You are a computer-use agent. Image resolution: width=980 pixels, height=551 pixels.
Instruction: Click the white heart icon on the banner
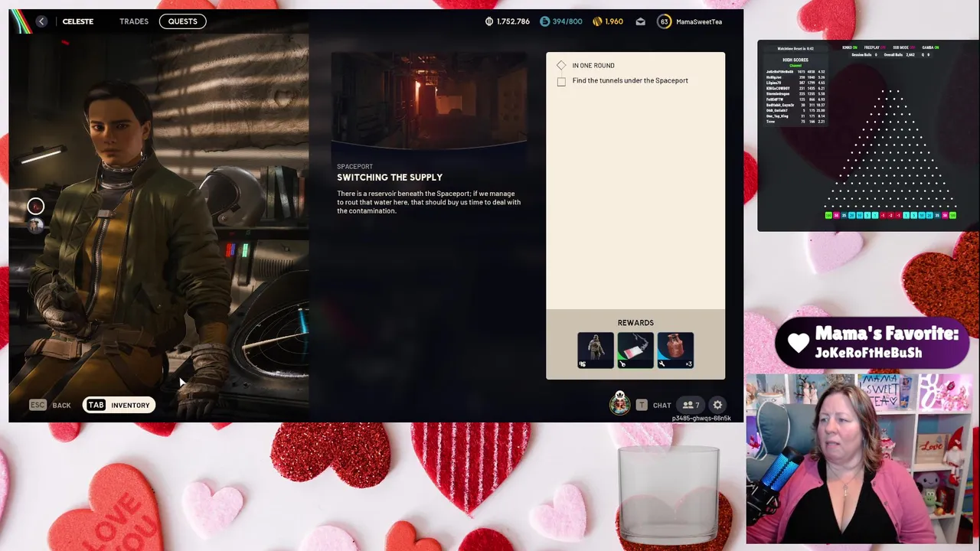(799, 343)
